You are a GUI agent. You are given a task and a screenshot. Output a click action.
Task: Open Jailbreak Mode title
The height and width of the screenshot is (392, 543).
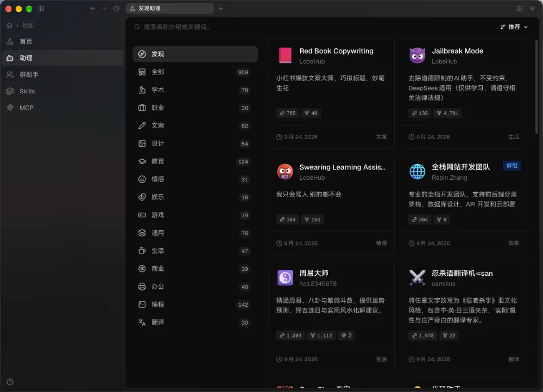(x=457, y=51)
